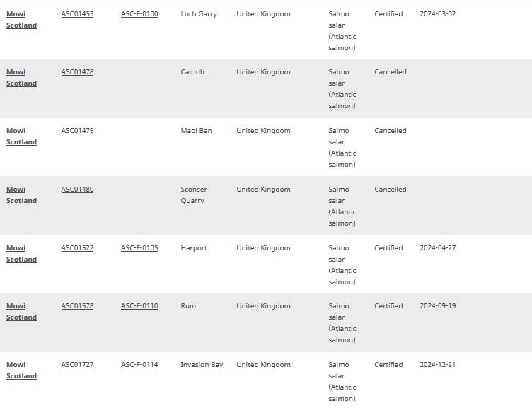Open ASC-F-0110 farm code link
Viewport: 532px width, 408px height.
(x=139, y=306)
